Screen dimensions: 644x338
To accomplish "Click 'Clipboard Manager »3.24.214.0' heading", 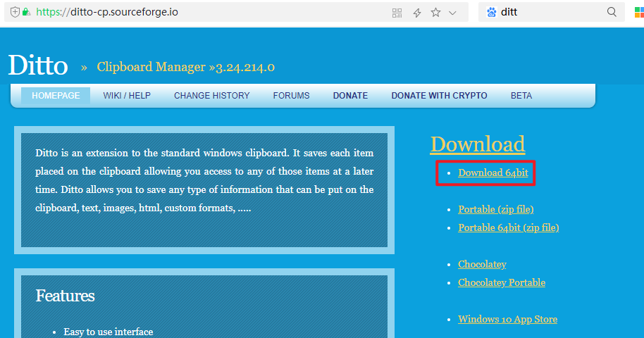I will pos(185,66).
